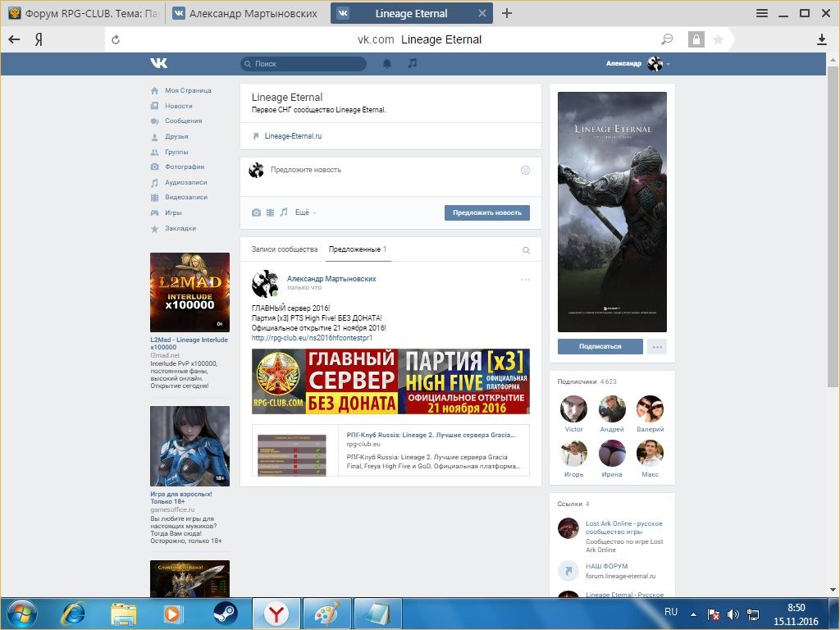
Task: Click the Предложить новость button
Action: click(486, 212)
